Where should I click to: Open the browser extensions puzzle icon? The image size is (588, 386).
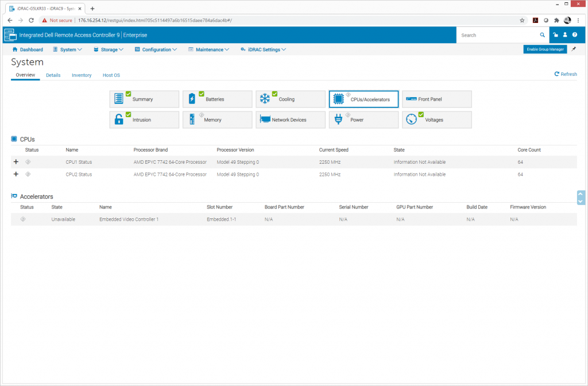point(556,20)
